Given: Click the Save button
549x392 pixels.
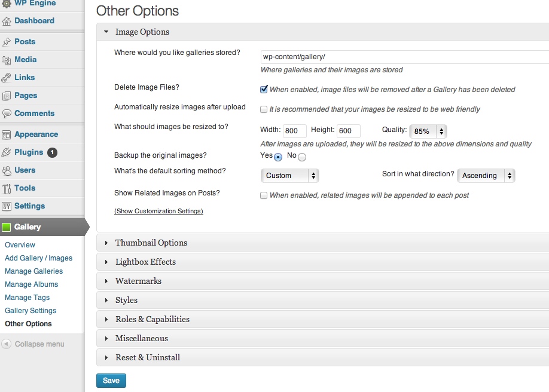Looking at the screenshot, I should tap(111, 381).
